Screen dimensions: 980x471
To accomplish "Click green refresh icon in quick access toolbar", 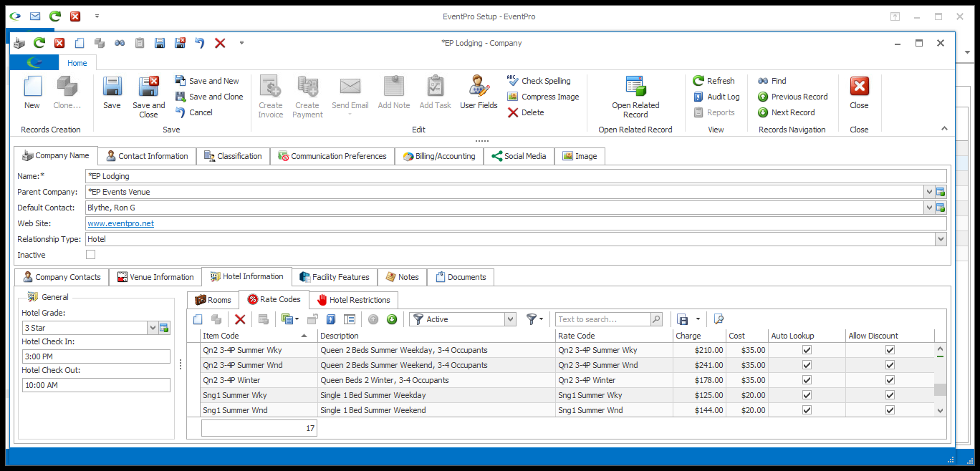I will (x=39, y=43).
